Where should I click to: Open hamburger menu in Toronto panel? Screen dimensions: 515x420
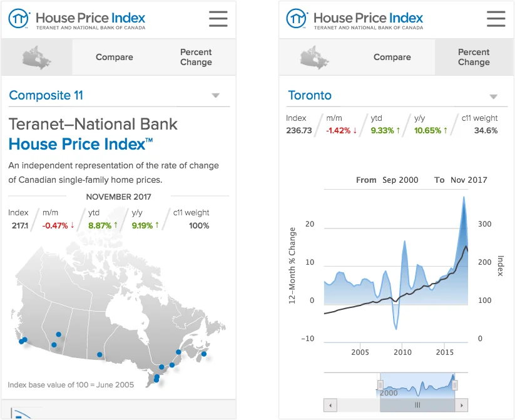[x=496, y=19]
